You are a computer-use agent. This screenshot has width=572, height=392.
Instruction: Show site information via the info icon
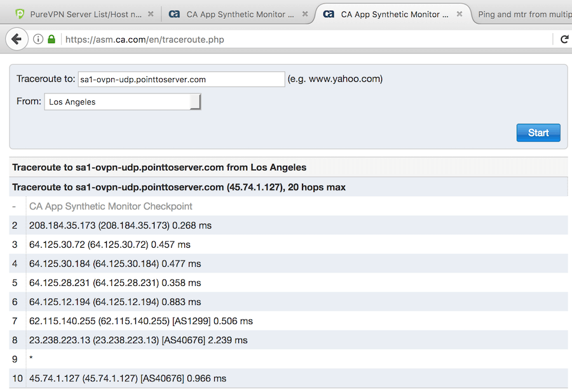(38, 39)
